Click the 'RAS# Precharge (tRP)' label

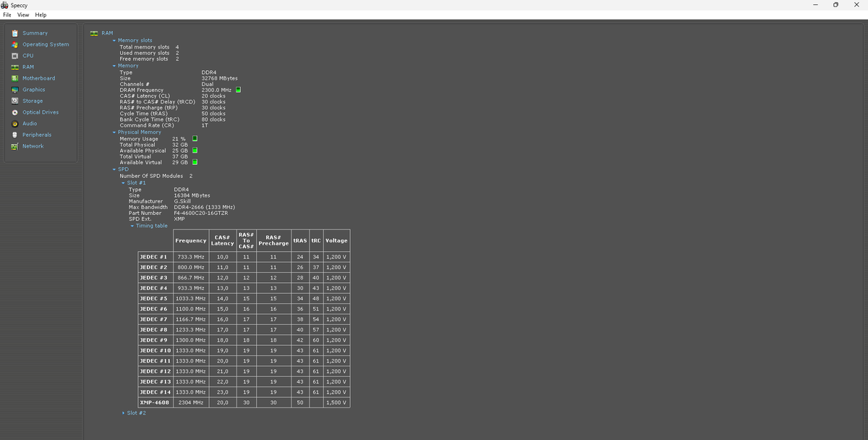point(148,108)
